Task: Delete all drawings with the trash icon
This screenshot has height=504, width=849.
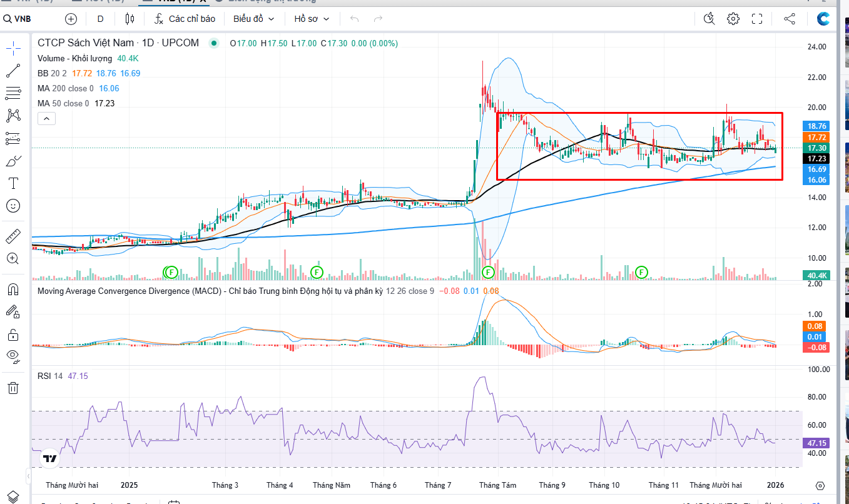Action: pyautogui.click(x=13, y=388)
